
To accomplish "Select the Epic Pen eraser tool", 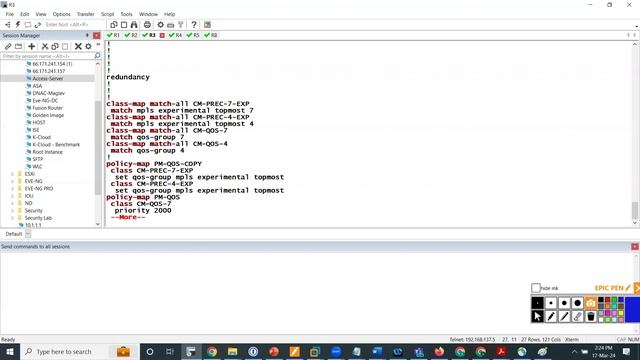I will pos(577,316).
